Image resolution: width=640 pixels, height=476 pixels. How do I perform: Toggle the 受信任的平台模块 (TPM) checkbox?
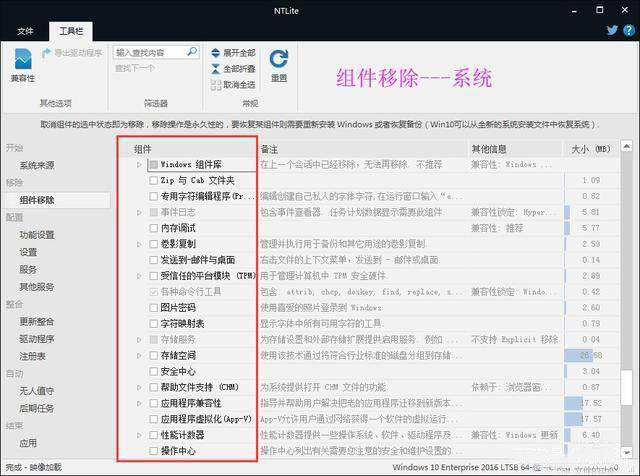click(x=153, y=276)
